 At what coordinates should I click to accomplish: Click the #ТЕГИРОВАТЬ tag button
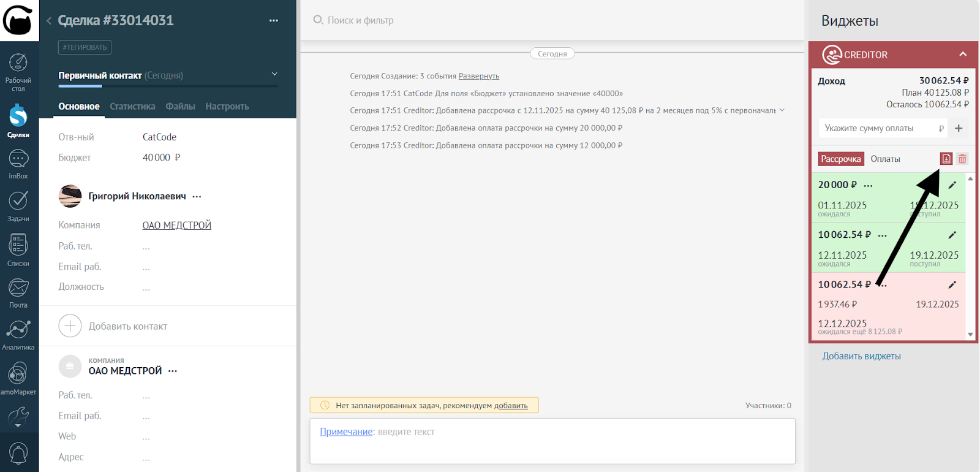click(85, 47)
